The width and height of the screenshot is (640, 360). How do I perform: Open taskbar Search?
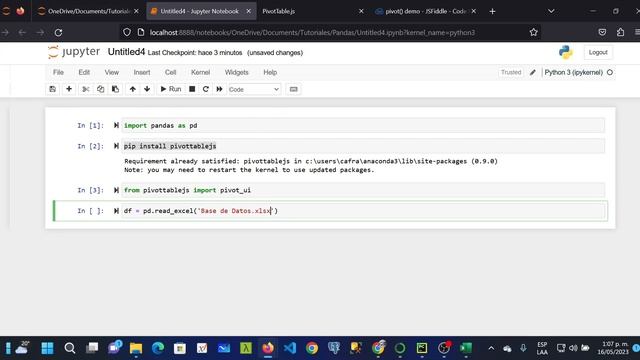coord(70,348)
